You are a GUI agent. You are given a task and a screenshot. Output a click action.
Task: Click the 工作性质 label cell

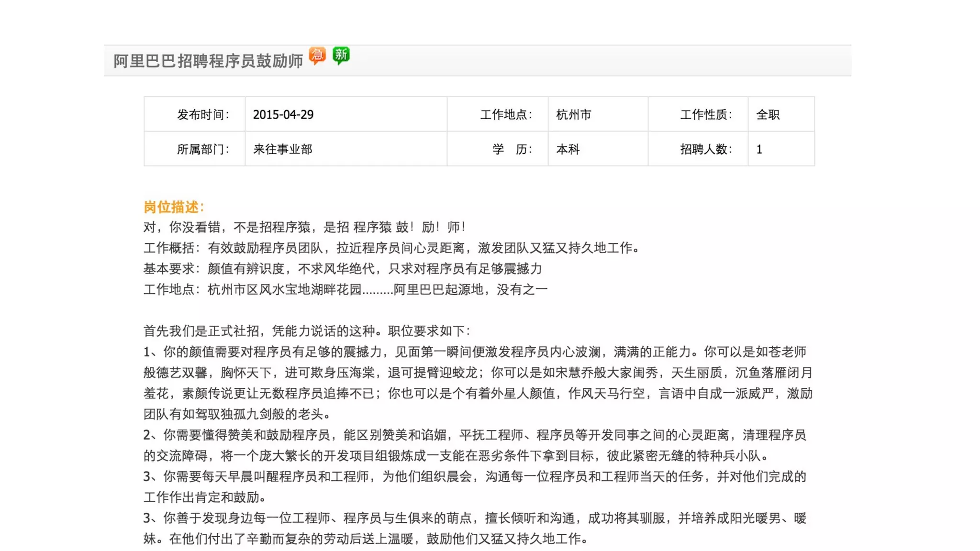(x=706, y=115)
